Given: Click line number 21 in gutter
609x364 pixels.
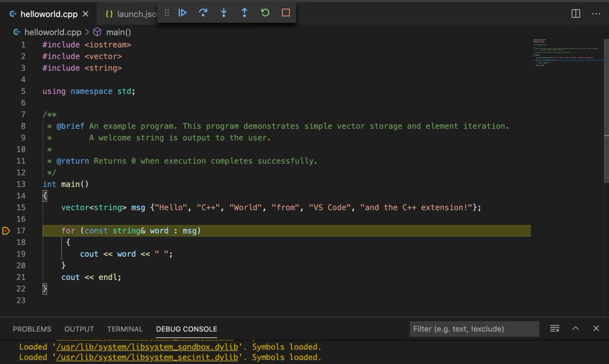Looking at the screenshot, I should pyautogui.click(x=21, y=277).
